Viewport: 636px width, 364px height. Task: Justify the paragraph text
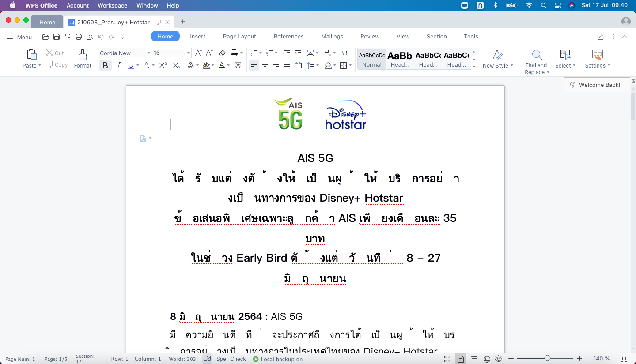[287, 65]
